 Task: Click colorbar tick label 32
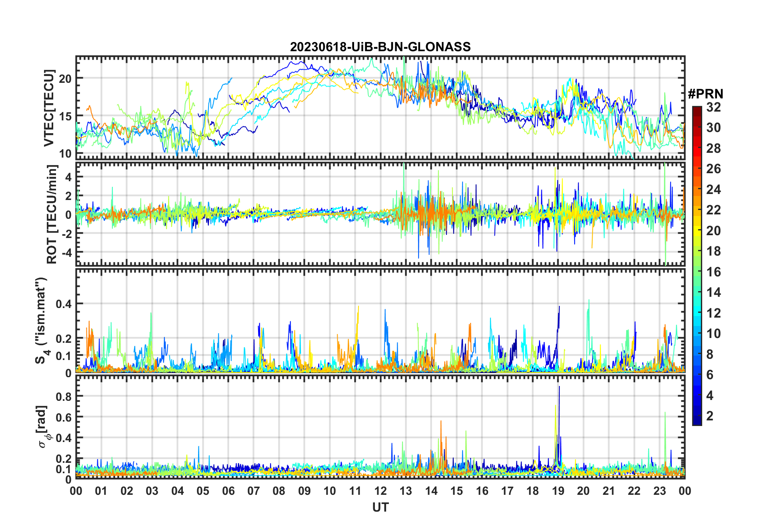click(713, 107)
